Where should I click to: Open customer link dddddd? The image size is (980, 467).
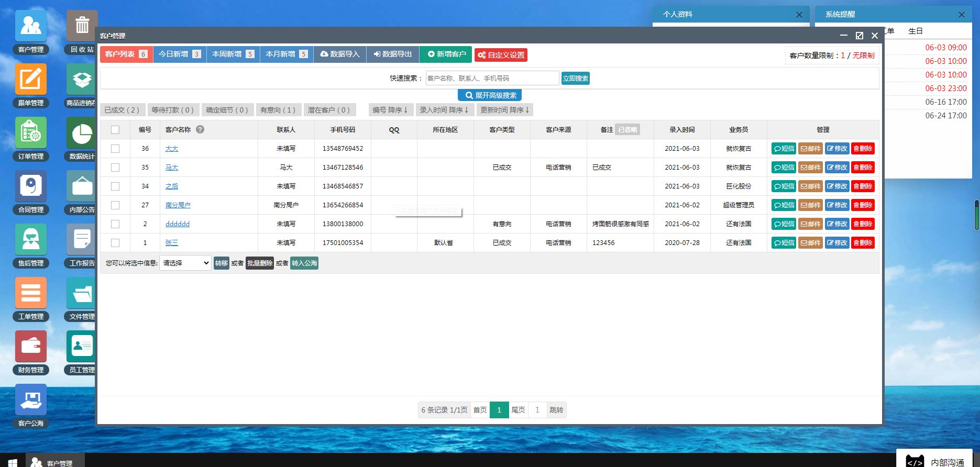(x=178, y=224)
